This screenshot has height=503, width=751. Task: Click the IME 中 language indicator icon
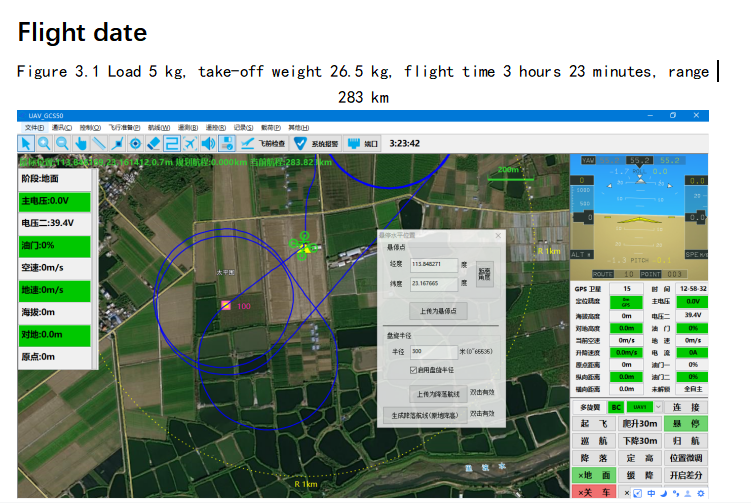click(651, 493)
